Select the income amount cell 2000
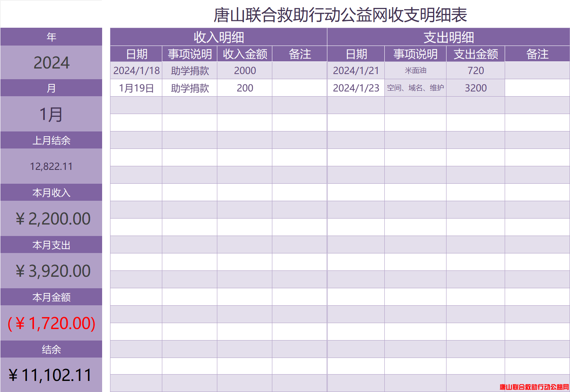The image size is (570, 392). click(x=245, y=70)
